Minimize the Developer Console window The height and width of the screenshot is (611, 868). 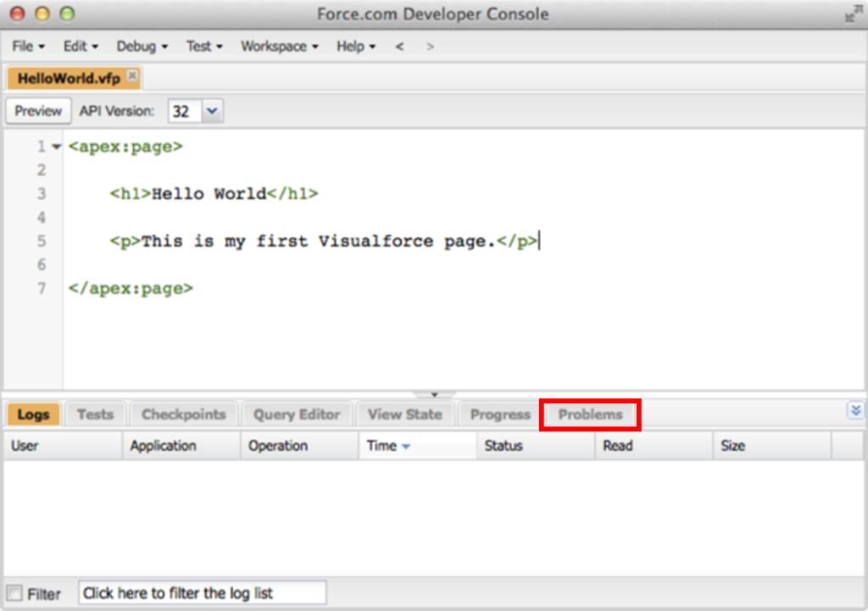[x=42, y=14]
